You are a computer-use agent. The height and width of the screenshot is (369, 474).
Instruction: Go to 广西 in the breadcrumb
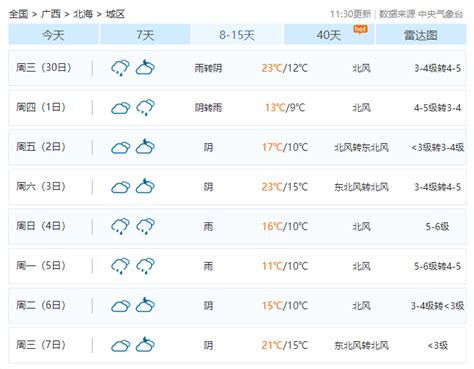point(51,14)
